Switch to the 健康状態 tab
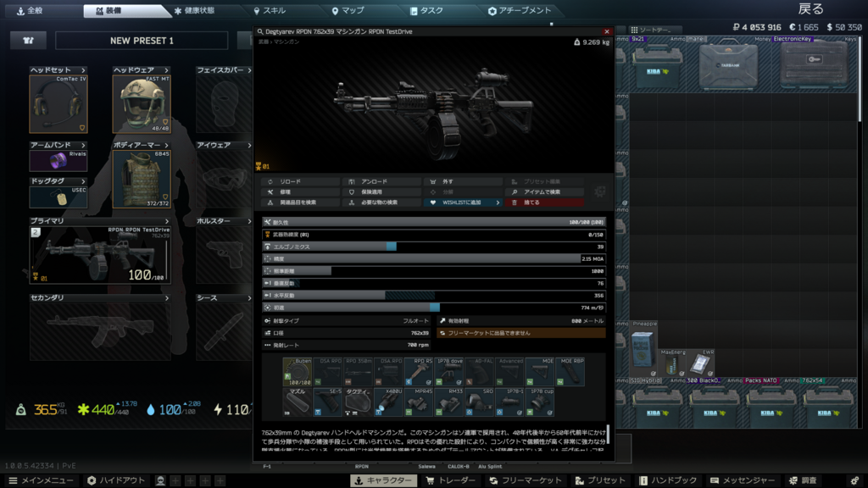 click(193, 11)
